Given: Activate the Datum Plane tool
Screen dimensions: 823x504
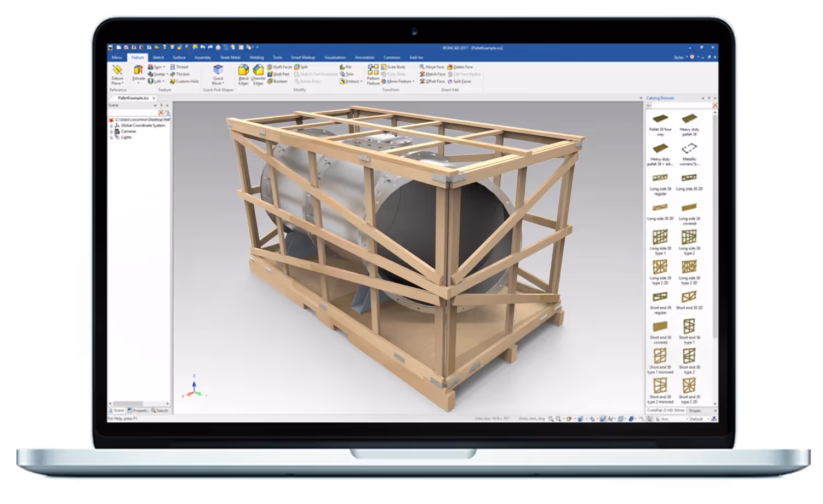Looking at the screenshot, I should (x=116, y=74).
